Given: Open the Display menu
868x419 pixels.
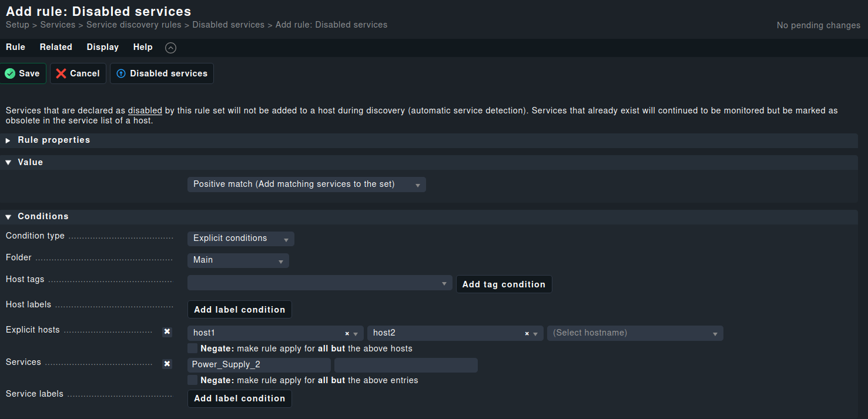Looking at the screenshot, I should 102,47.
